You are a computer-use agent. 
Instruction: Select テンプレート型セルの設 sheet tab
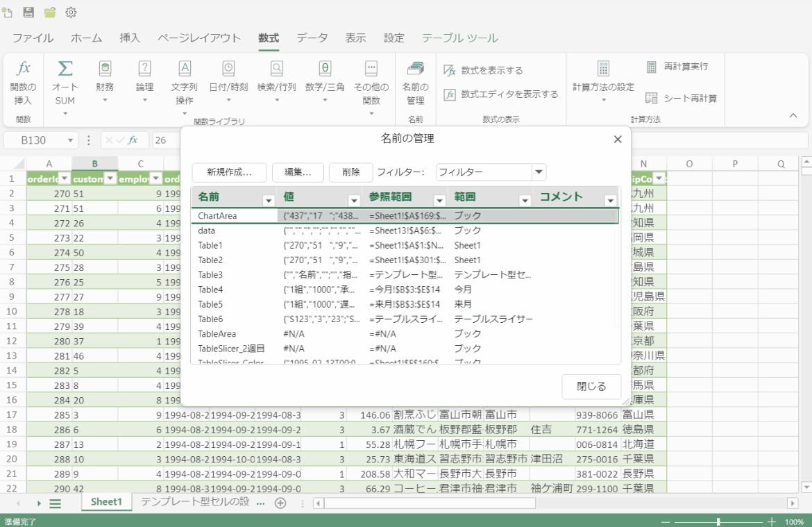(195, 501)
